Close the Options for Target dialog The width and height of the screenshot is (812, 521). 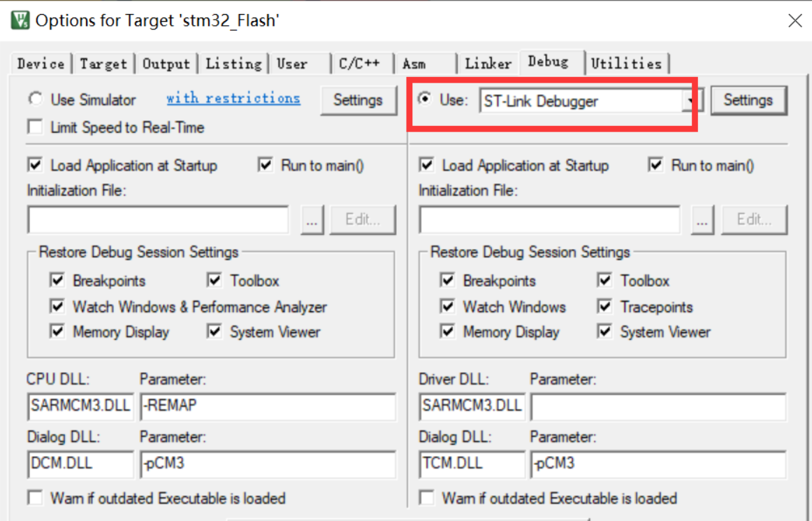click(795, 20)
